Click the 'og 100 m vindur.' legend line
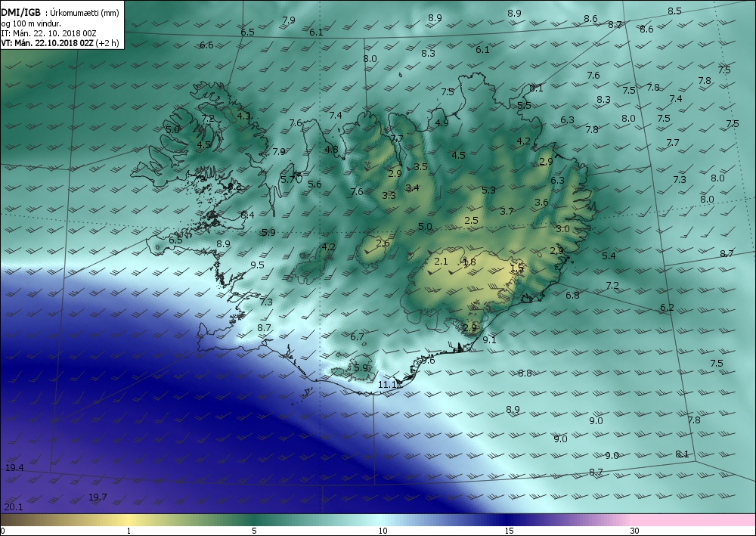 point(31,23)
